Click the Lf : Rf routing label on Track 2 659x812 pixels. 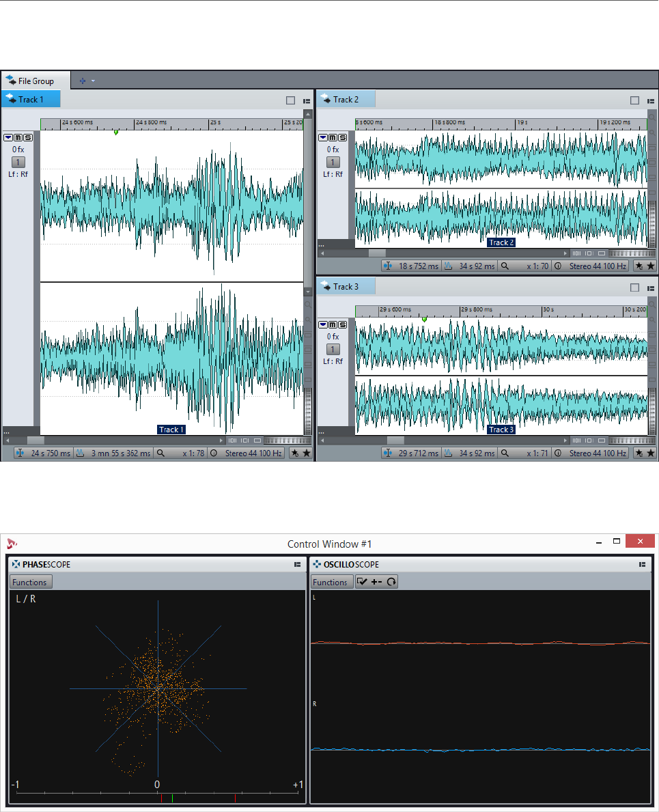(333, 174)
